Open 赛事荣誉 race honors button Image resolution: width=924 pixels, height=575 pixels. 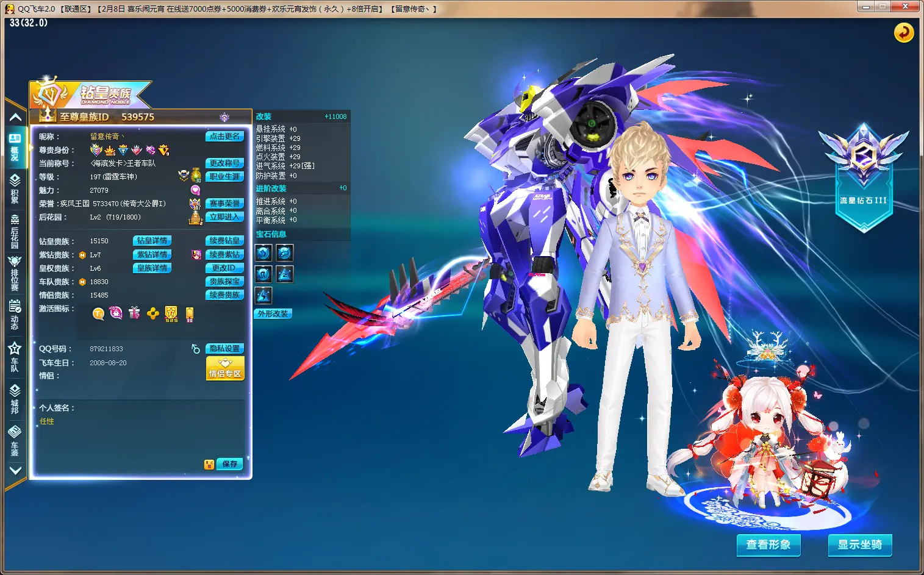(224, 204)
